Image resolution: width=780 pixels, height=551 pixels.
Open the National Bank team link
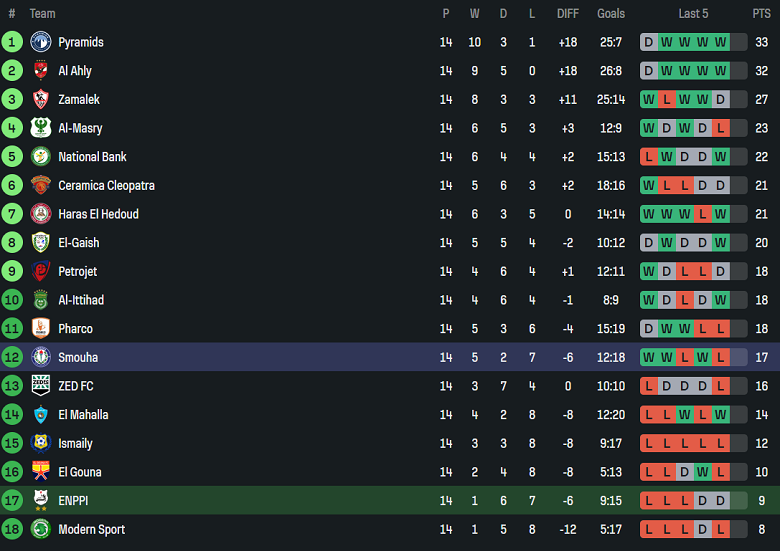coord(92,157)
